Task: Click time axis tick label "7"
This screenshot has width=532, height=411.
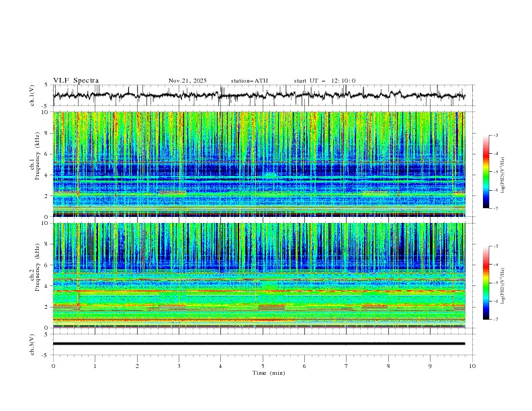Action: coord(347,366)
